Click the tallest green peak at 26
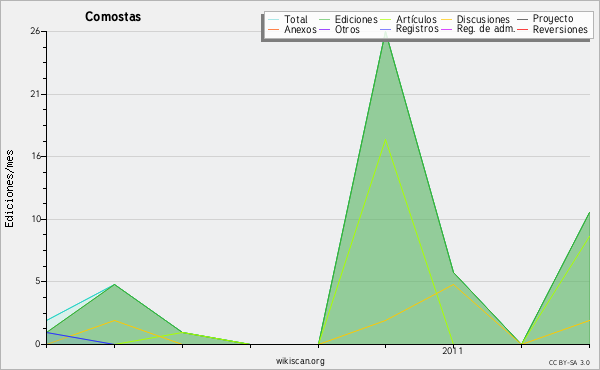The width and height of the screenshot is (600, 370). tap(386, 32)
